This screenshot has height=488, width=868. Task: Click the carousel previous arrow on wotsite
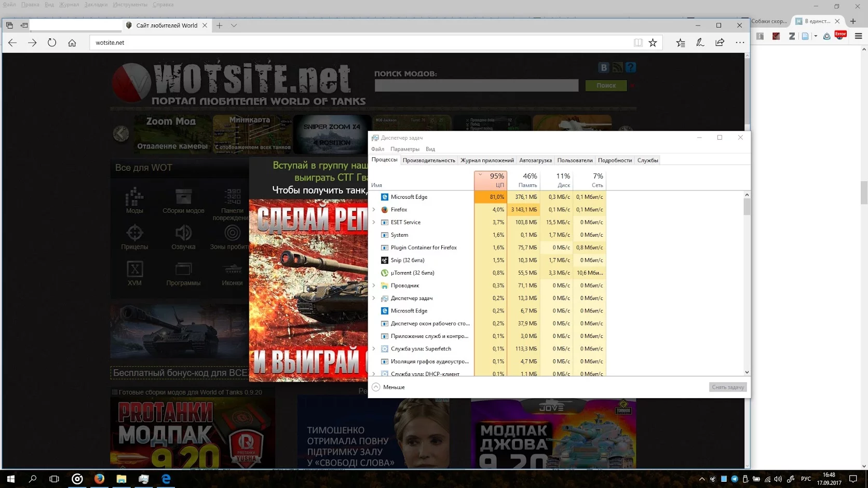[x=121, y=134]
